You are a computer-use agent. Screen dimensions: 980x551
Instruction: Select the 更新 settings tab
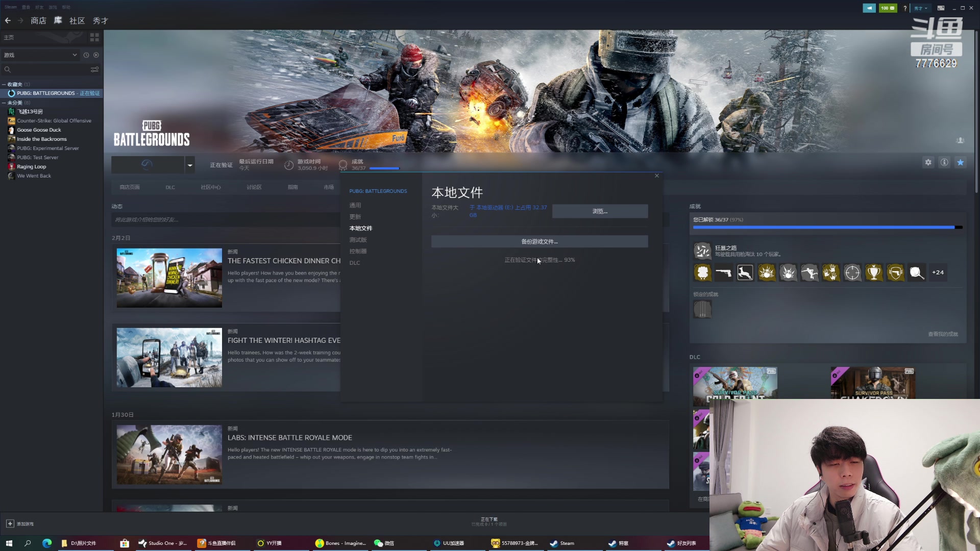(x=355, y=217)
